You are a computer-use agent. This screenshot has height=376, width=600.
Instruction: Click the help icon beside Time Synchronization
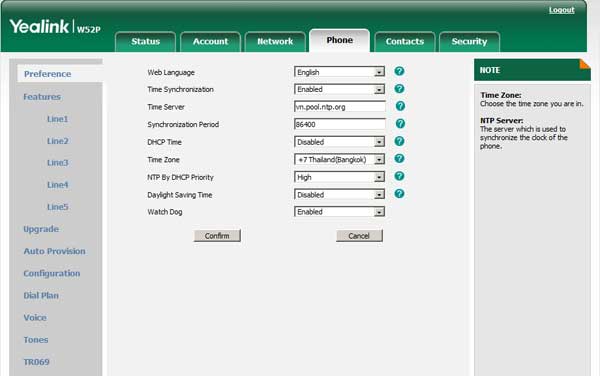(399, 89)
